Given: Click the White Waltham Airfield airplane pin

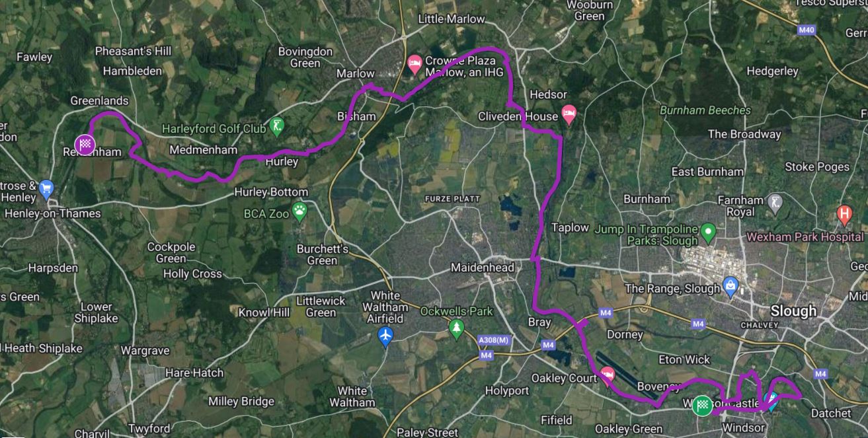Looking at the screenshot, I should pyautogui.click(x=386, y=336).
